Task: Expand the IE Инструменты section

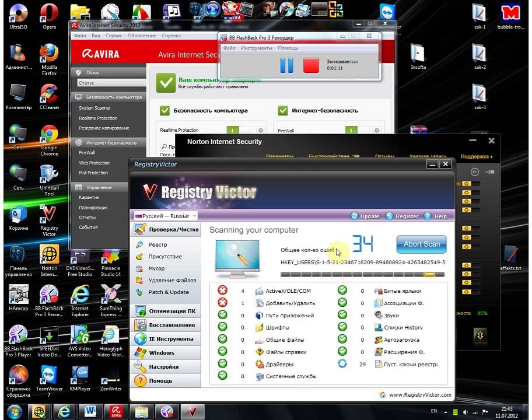Action: coord(166,339)
